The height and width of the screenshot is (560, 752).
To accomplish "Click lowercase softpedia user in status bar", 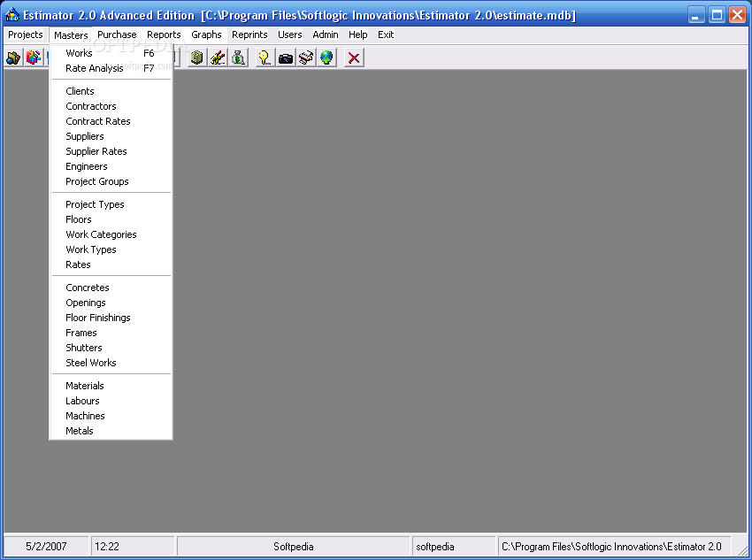I will tap(454, 547).
